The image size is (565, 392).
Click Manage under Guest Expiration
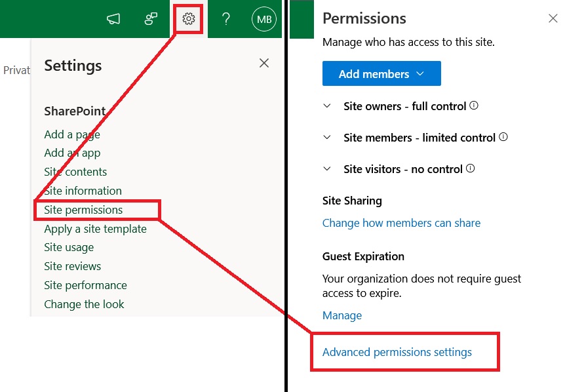point(341,315)
